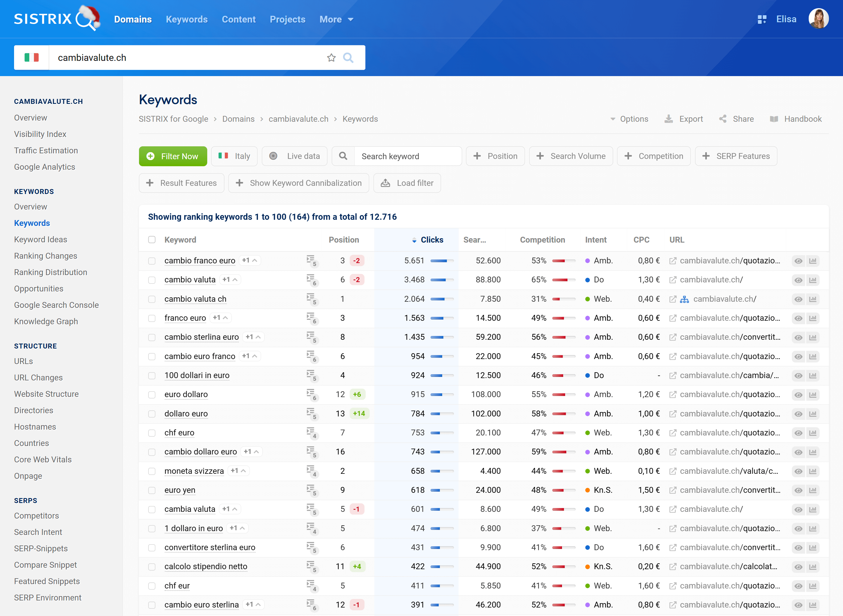Click the Search keyword input field
The width and height of the screenshot is (843, 616).
407,156
